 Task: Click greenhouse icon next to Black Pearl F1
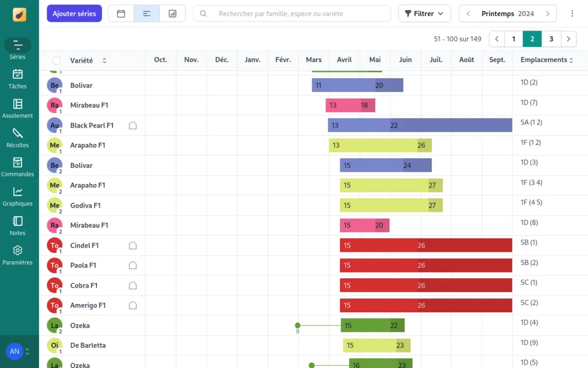click(133, 125)
